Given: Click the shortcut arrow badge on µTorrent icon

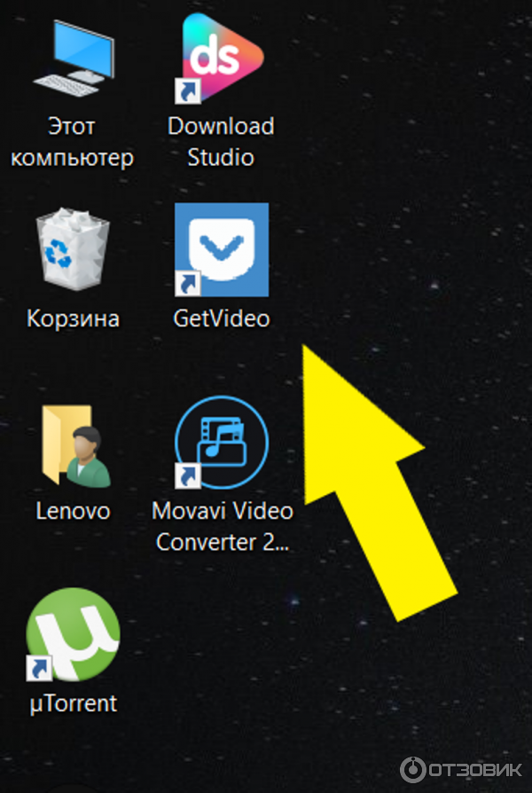Looking at the screenshot, I should [39, 667].
